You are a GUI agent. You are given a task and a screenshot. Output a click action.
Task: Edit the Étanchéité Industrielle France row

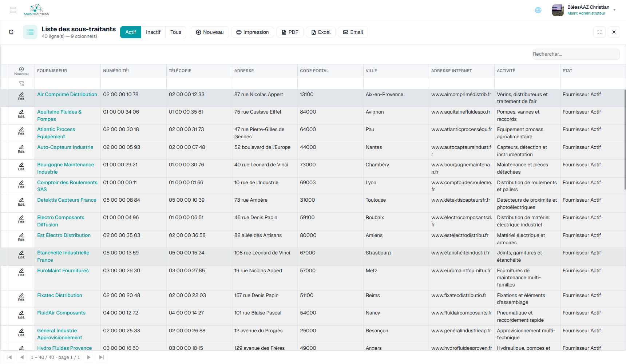21,254
